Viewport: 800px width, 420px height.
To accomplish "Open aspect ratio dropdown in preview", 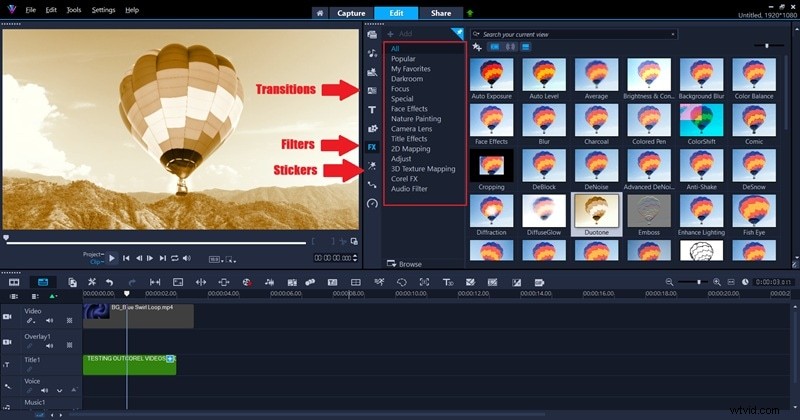I will pos(214,259).
